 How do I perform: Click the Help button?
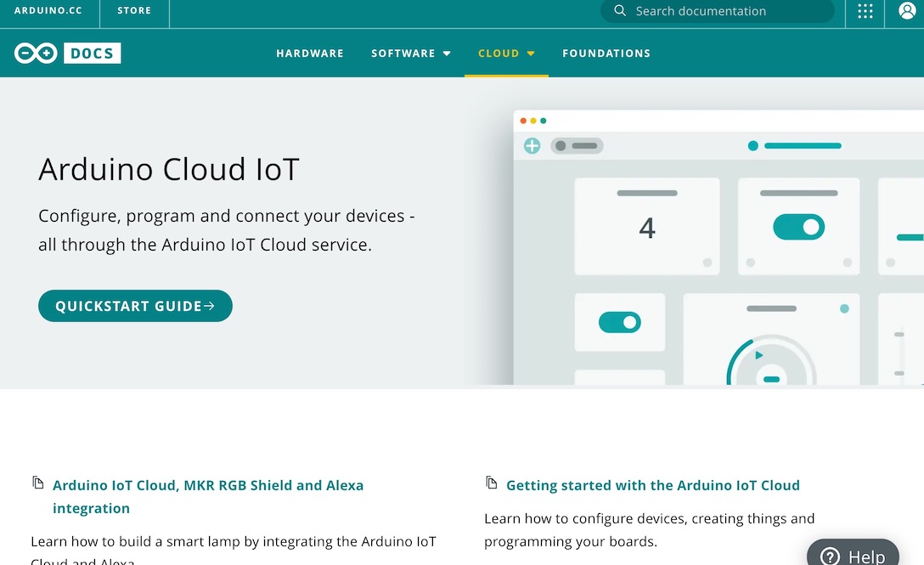pos(853,556)
